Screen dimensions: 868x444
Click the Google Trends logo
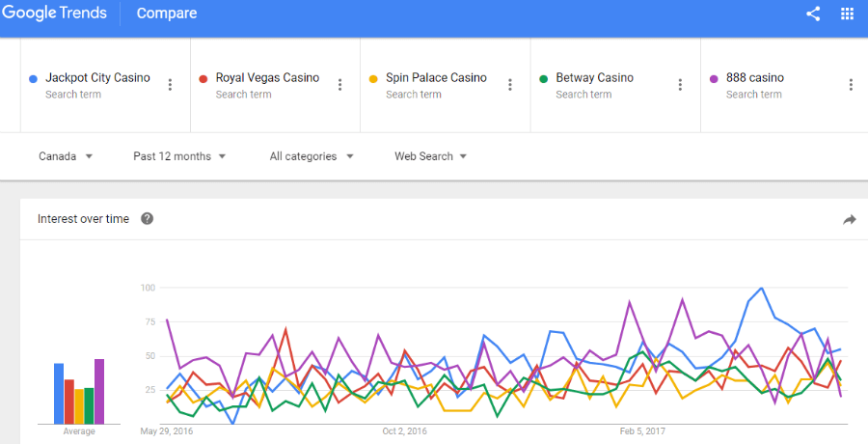pyautogui.click(x=54, y=13)
